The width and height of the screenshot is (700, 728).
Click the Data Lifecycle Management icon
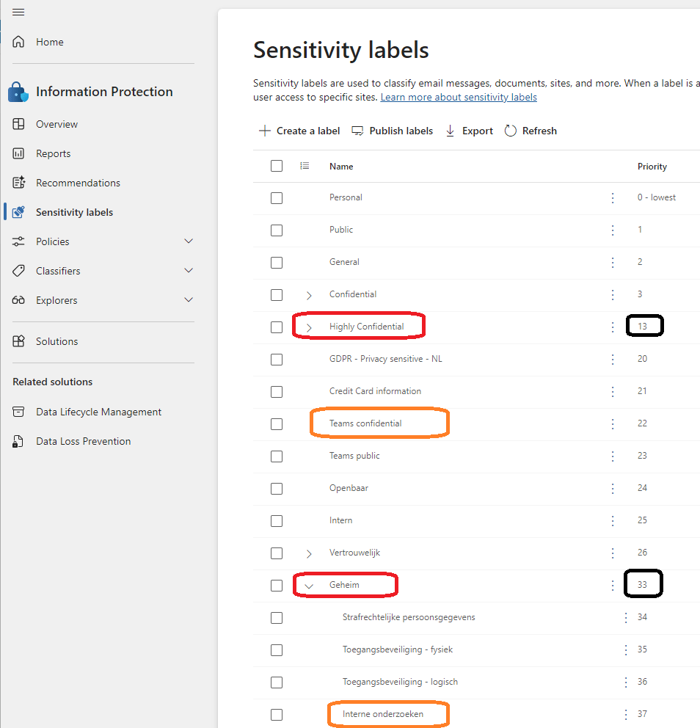[19, 412]
